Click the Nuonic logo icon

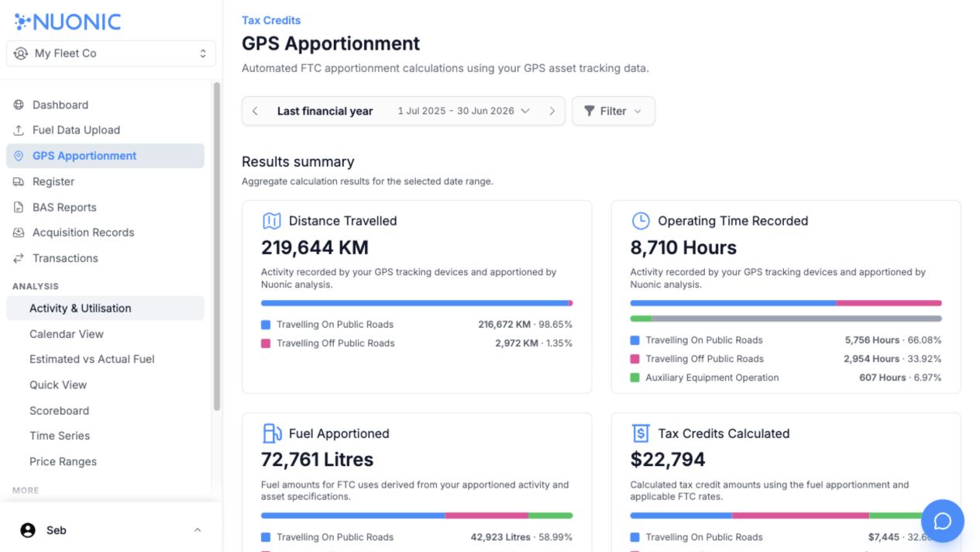(22, 21)
